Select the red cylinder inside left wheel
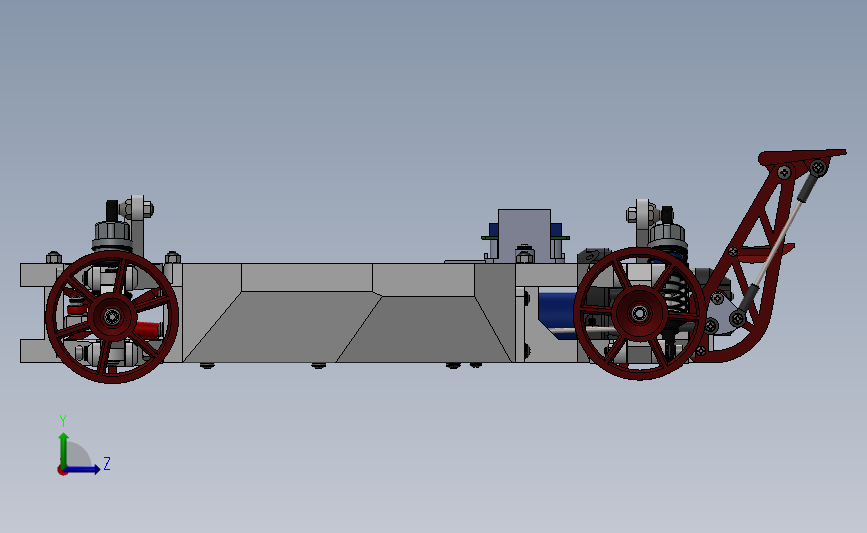Image resolution: width=867 pixels, height=533 pixels. point(148,330)
